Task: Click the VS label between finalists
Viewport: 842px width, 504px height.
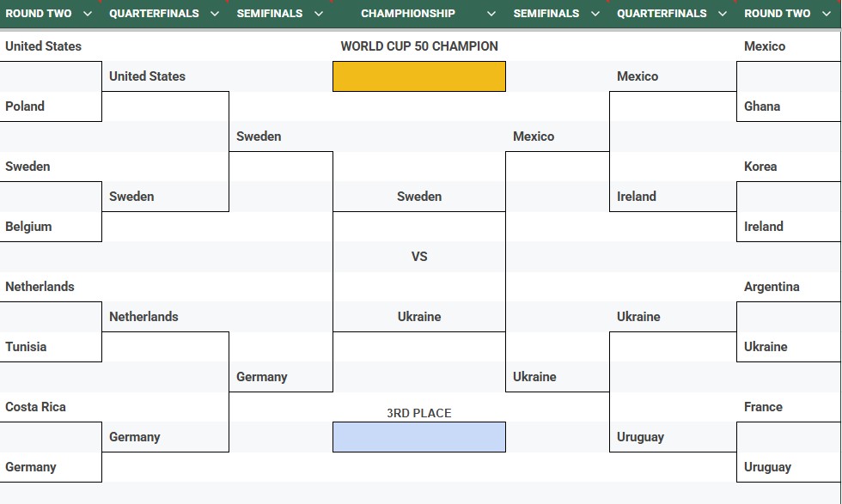Action: pyautogui.click(x=419, y=257)
